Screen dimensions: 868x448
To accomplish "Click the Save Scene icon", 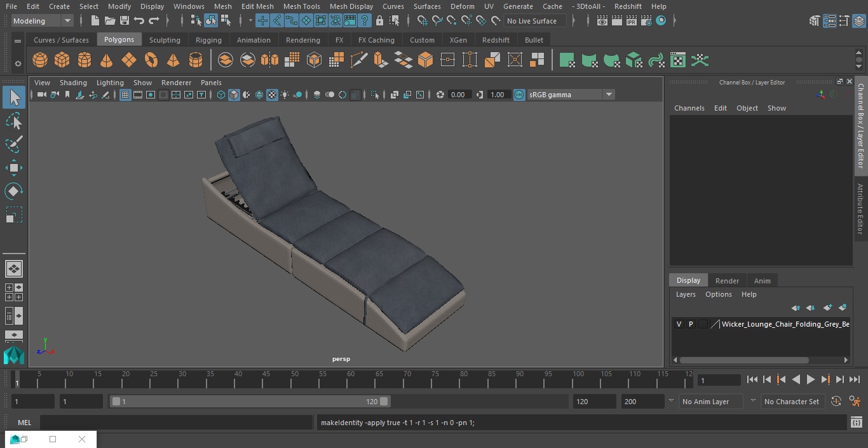I will pyautogui.click(x=125, y=21).
